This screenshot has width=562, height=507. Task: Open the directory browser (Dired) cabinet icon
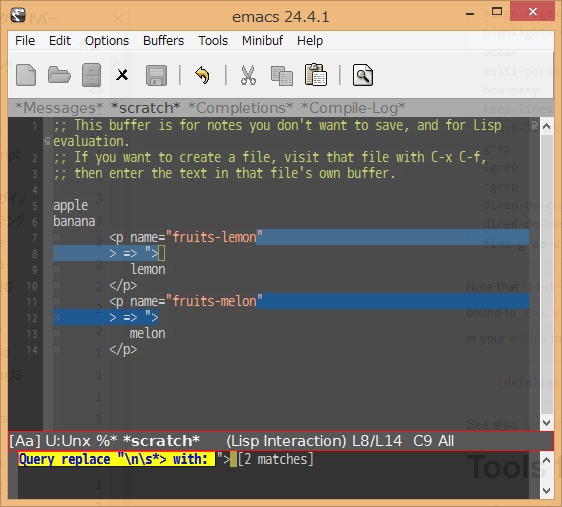[91, 75]
